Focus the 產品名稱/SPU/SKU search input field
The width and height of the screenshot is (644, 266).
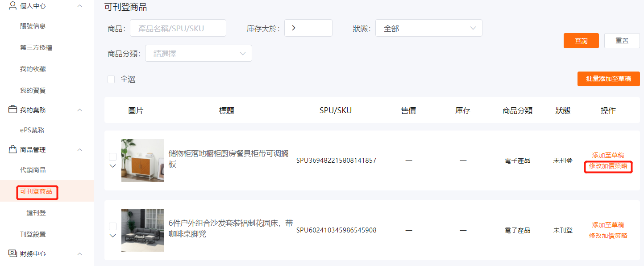pyautogui.click(x=178, y=28)
